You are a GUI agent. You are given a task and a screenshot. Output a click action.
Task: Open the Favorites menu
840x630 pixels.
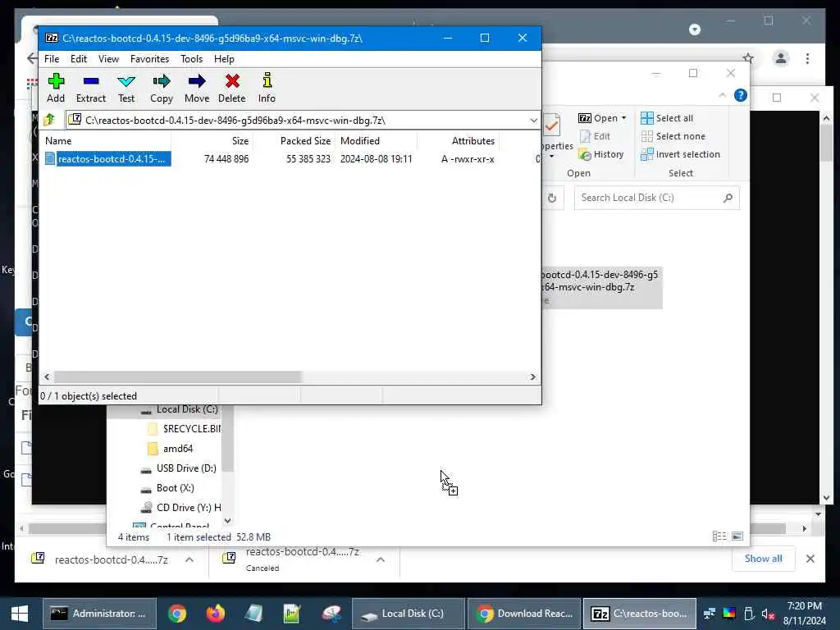pos(149,59)
